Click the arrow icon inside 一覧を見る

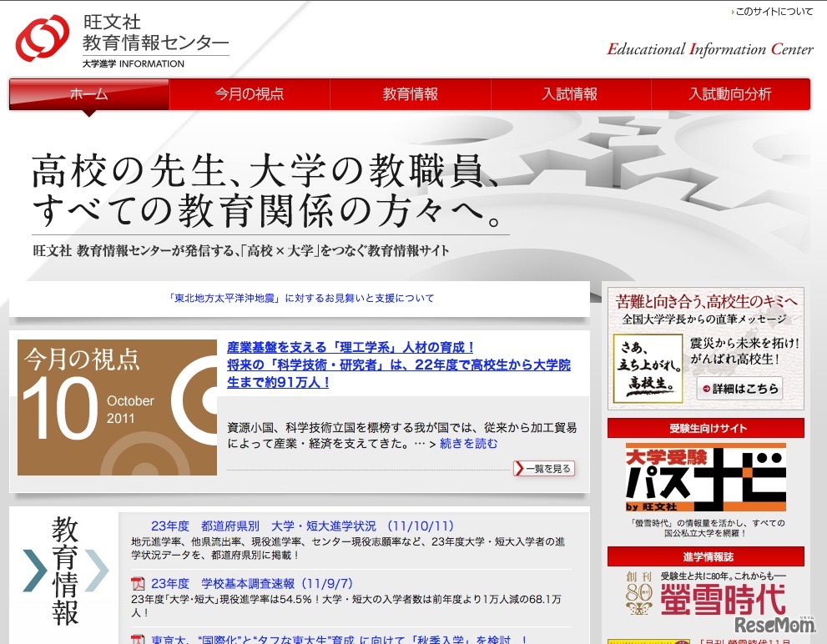[x=519, y=469]
